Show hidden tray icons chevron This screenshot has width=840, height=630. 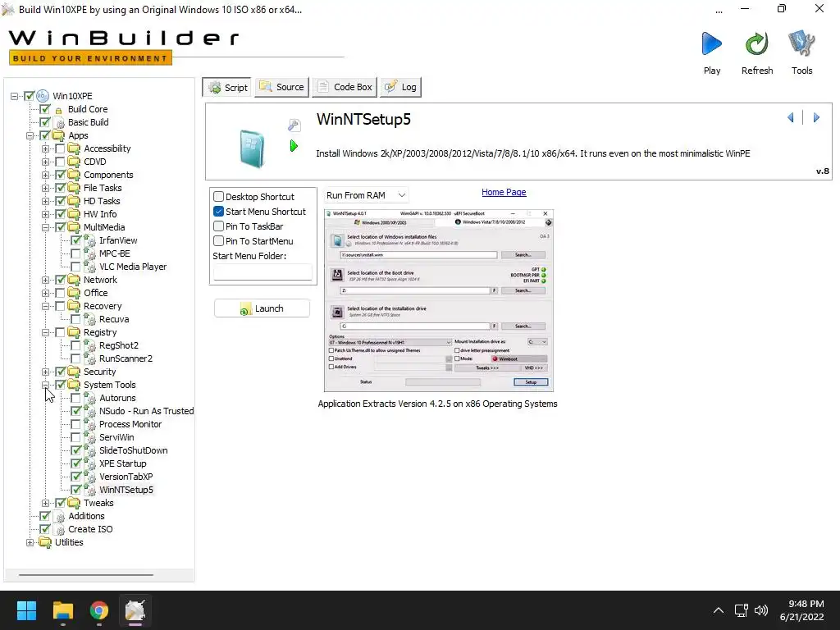[x=719, y=610]
